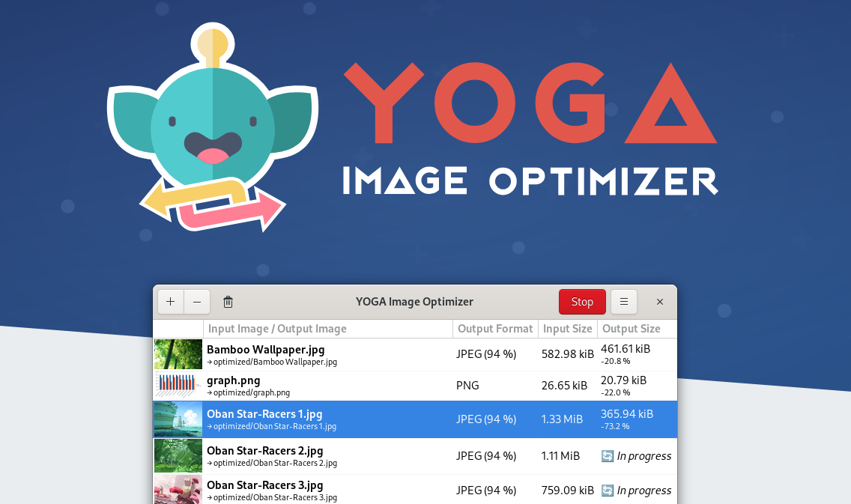Screen dimensions: 851x504
Task: Select the graph.png file name
Action: [234, 381]
